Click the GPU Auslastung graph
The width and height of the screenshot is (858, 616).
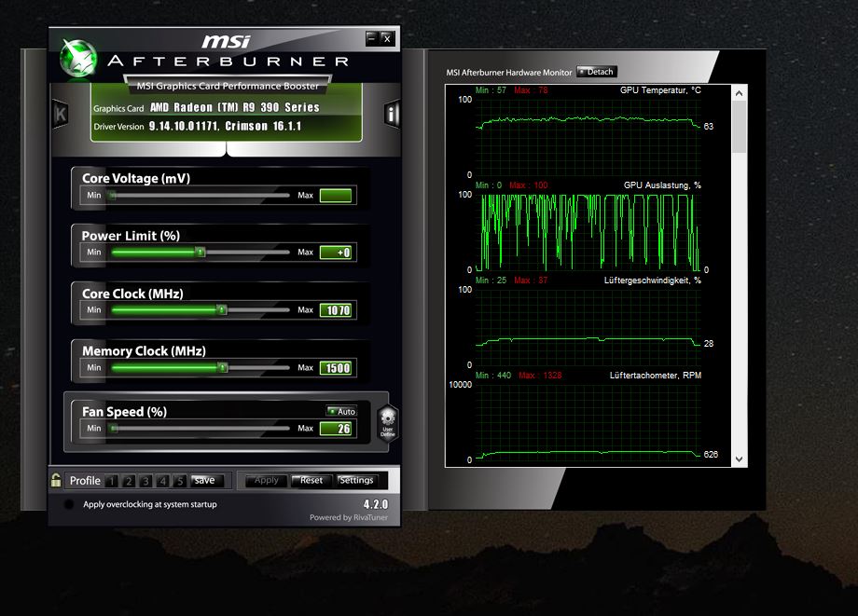coord(588,232)
